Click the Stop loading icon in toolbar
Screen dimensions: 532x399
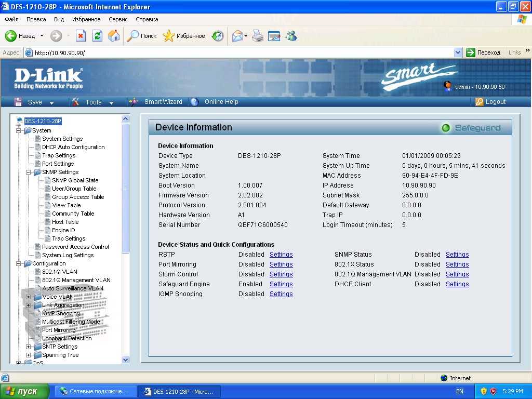pos(81,36)
